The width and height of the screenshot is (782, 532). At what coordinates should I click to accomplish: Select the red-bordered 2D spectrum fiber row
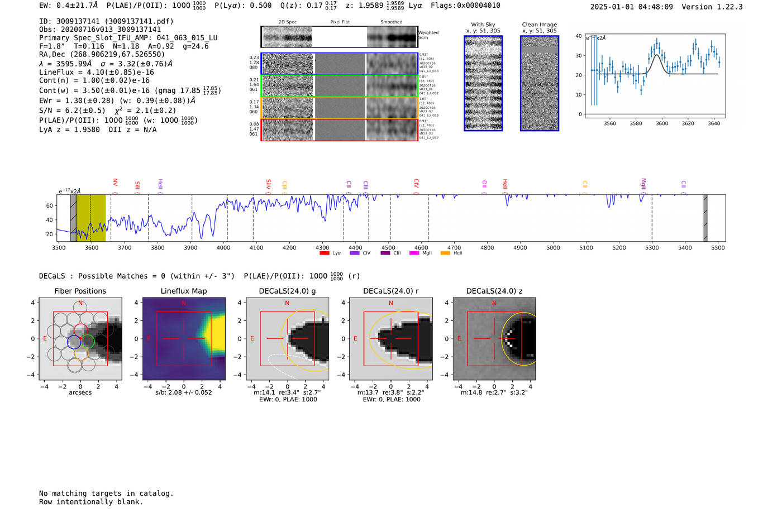339,130
